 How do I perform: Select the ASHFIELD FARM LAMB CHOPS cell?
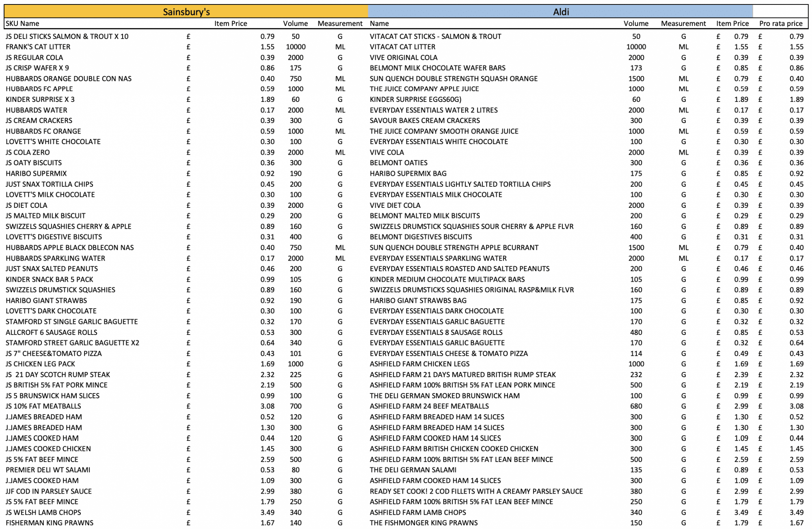click(418, 513)
